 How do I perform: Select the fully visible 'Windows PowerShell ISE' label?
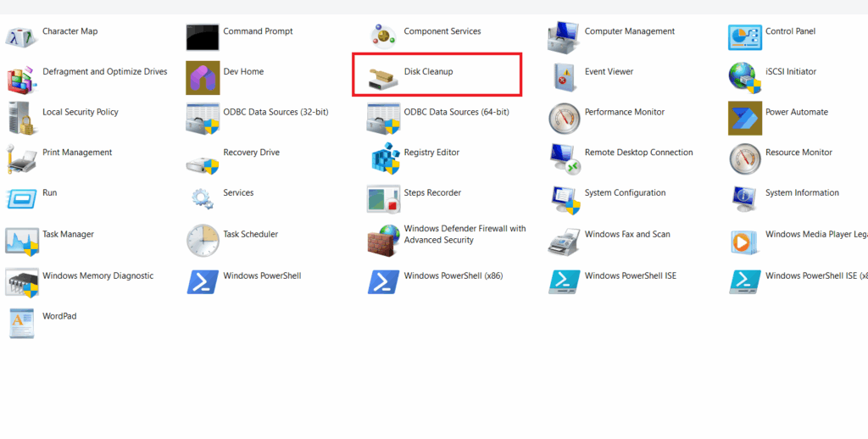click(x=631, y=275)
